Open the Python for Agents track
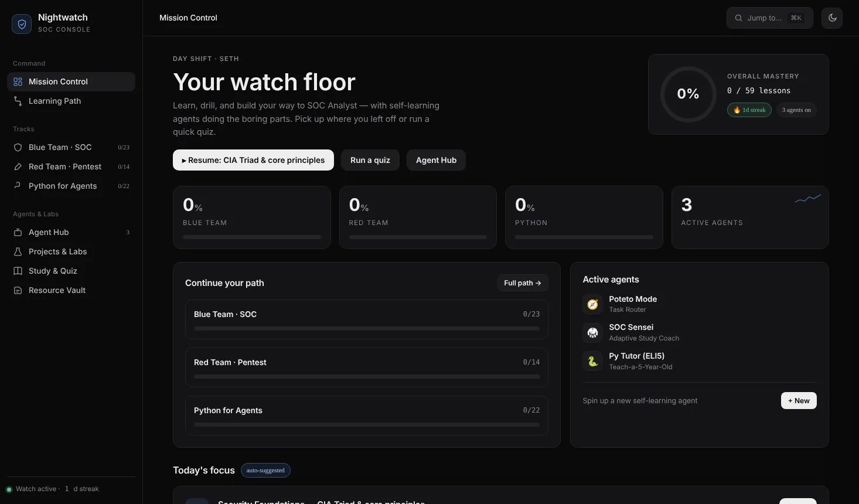 [71, 186]
